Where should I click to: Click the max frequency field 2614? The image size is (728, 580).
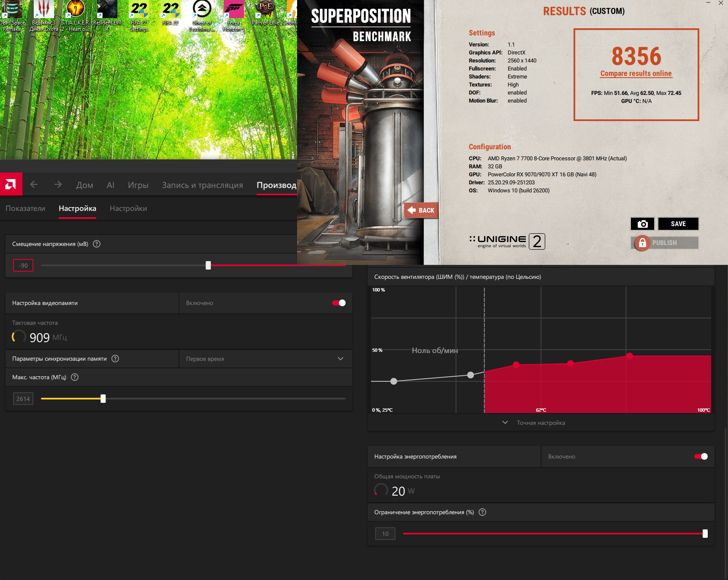23,399
